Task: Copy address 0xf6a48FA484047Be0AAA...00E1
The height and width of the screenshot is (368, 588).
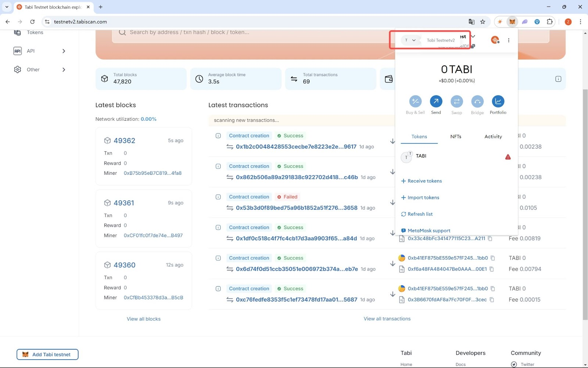Action: pos(491,269)
